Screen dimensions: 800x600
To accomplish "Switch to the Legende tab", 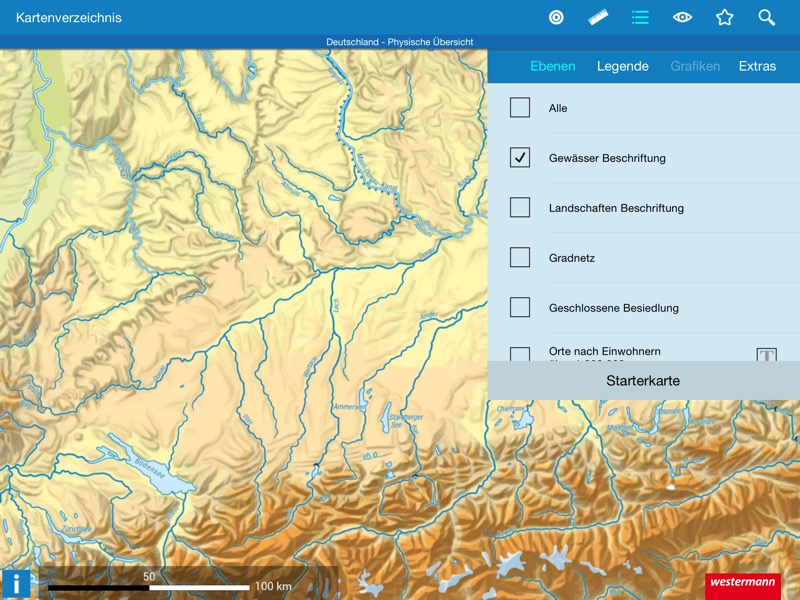I will pyautogui.click(x=623, y=66).
